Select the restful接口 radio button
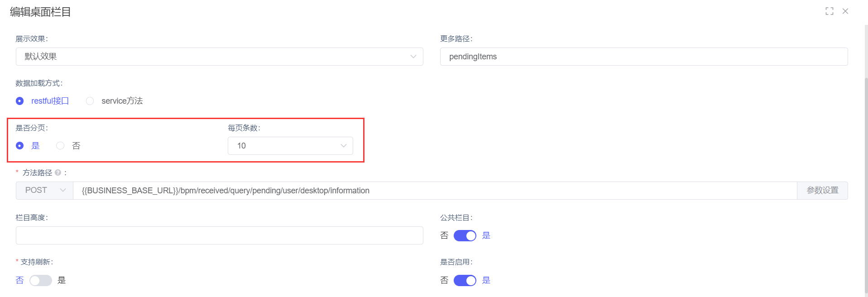 (20, 101)
